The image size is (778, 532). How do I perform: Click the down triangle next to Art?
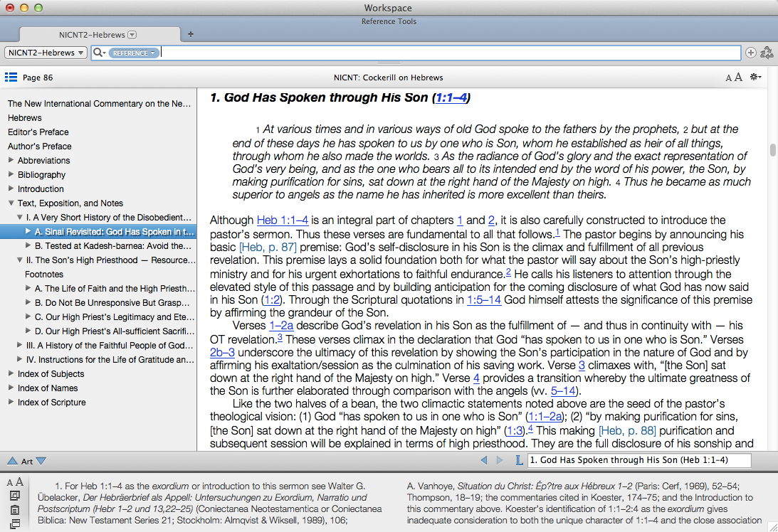pos(41,461)
